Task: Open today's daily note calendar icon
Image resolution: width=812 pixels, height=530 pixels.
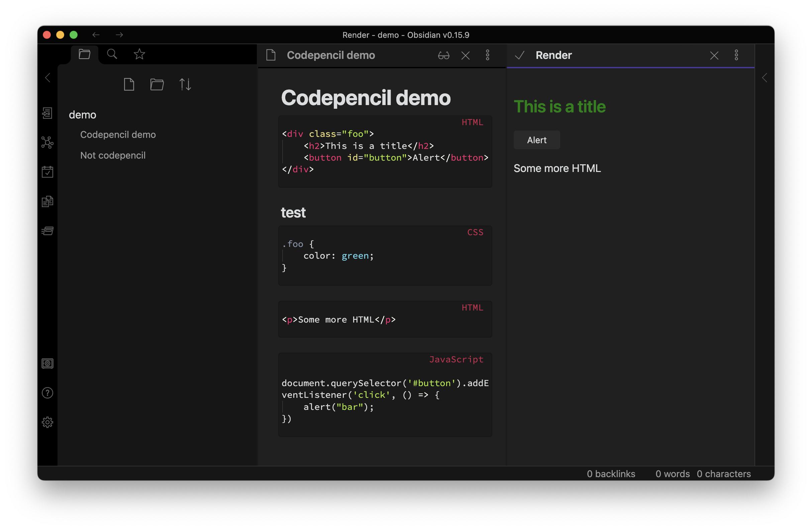Action: (47, 172)
